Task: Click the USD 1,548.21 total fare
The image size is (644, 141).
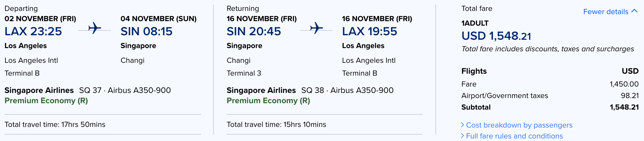Action: tap(496, 36)
